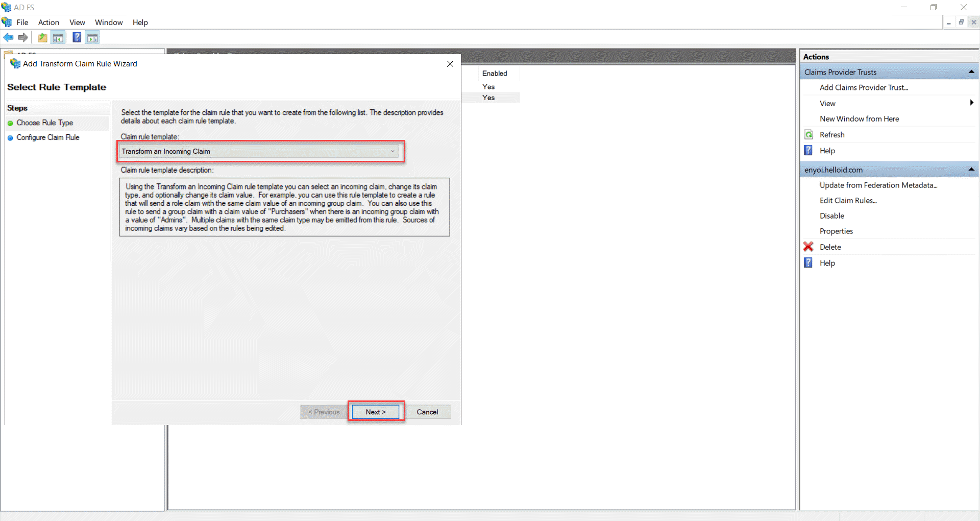
Task: Collapse the Claims Provider Trusts section
Action: pos(971,72)
